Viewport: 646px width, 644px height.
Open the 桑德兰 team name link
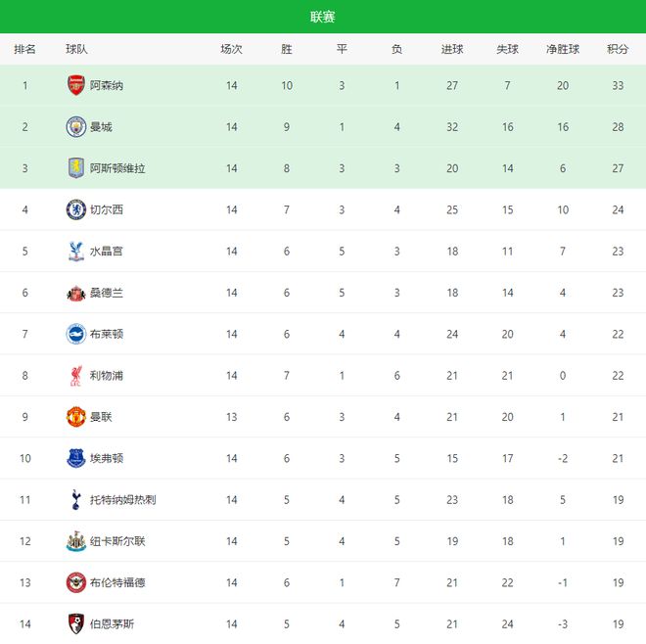coord(107,293)
